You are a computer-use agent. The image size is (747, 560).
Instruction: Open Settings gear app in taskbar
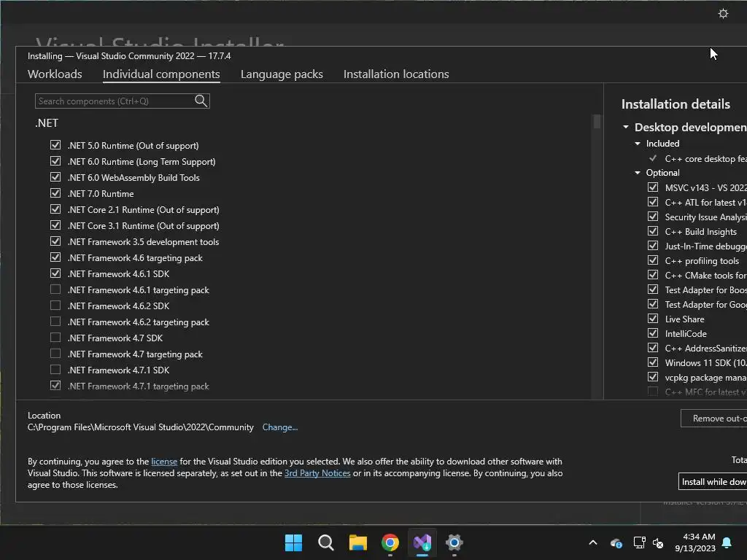454,542
